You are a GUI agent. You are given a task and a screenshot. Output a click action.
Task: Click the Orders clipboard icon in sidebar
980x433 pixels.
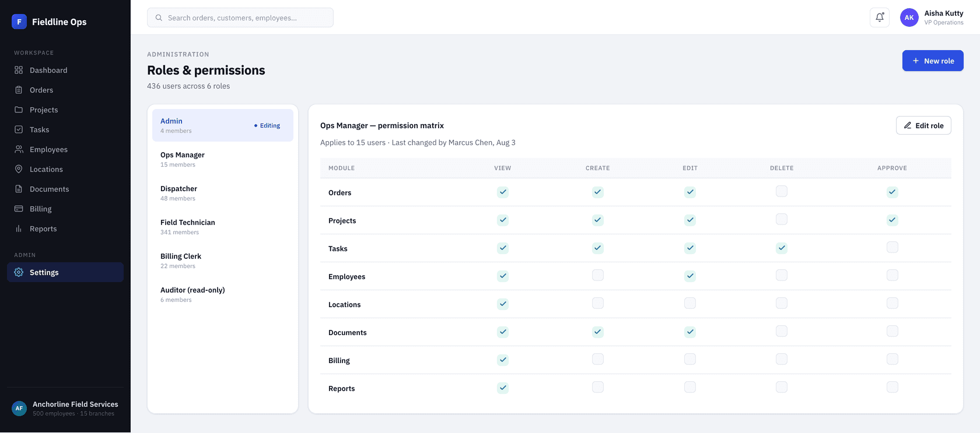[x=19, y=90]
